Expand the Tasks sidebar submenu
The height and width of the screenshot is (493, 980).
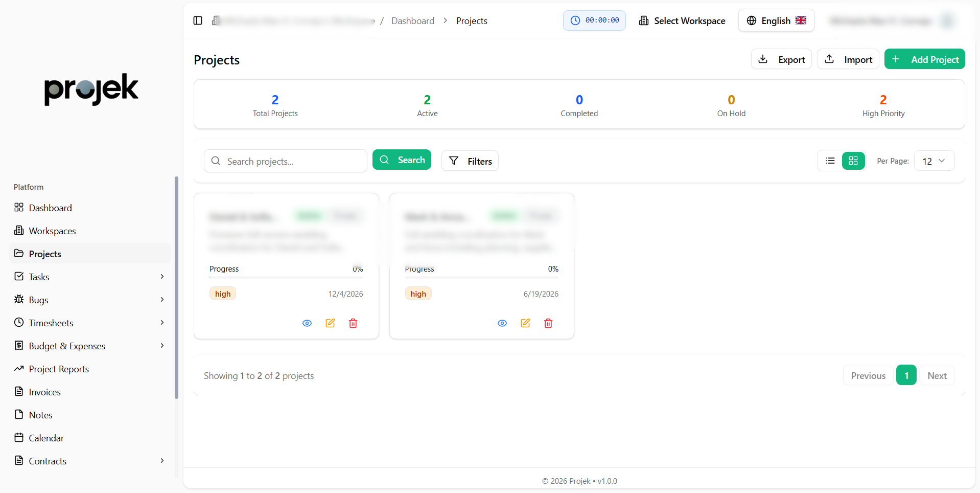tap(162, 277)
